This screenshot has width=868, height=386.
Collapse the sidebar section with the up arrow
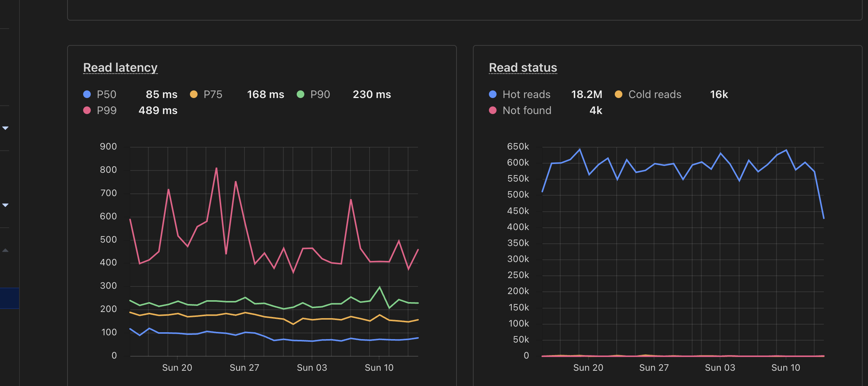click(x=5, y=251)
